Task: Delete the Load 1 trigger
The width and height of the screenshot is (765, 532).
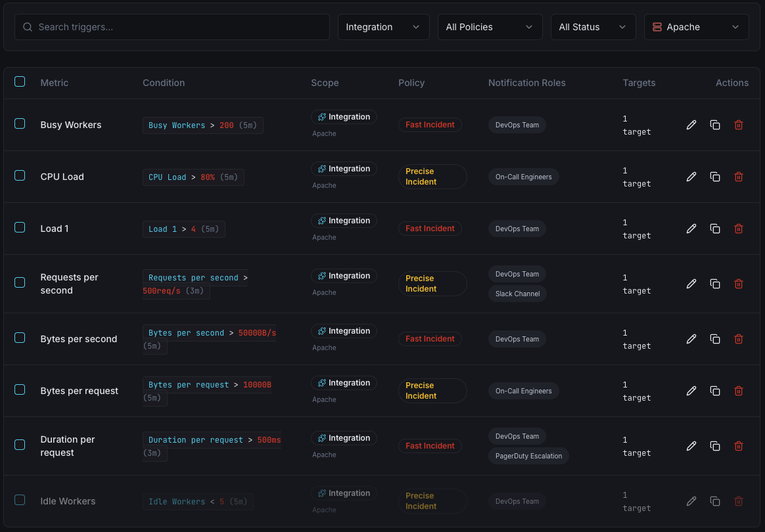Action: 739,228
